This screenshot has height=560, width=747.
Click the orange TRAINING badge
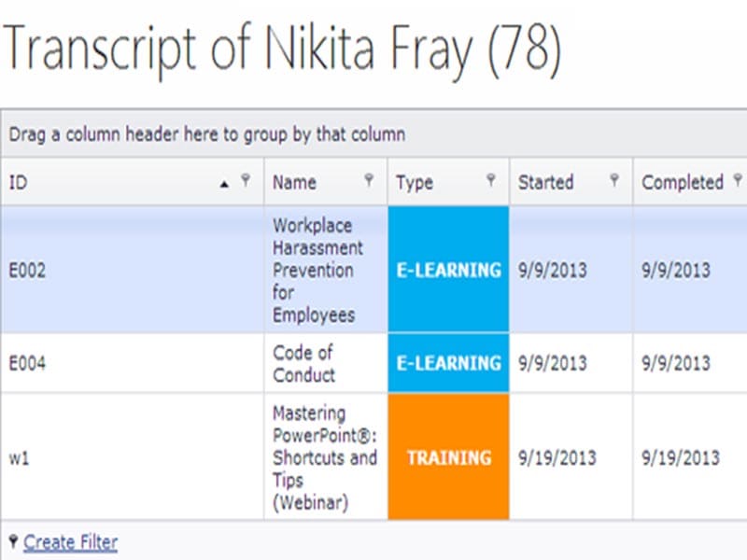point(448,457)
